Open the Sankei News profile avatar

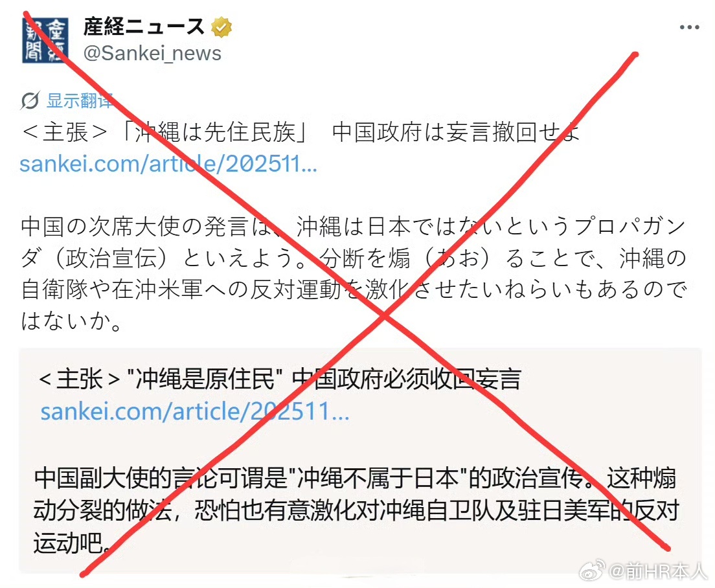coord(45,40)
